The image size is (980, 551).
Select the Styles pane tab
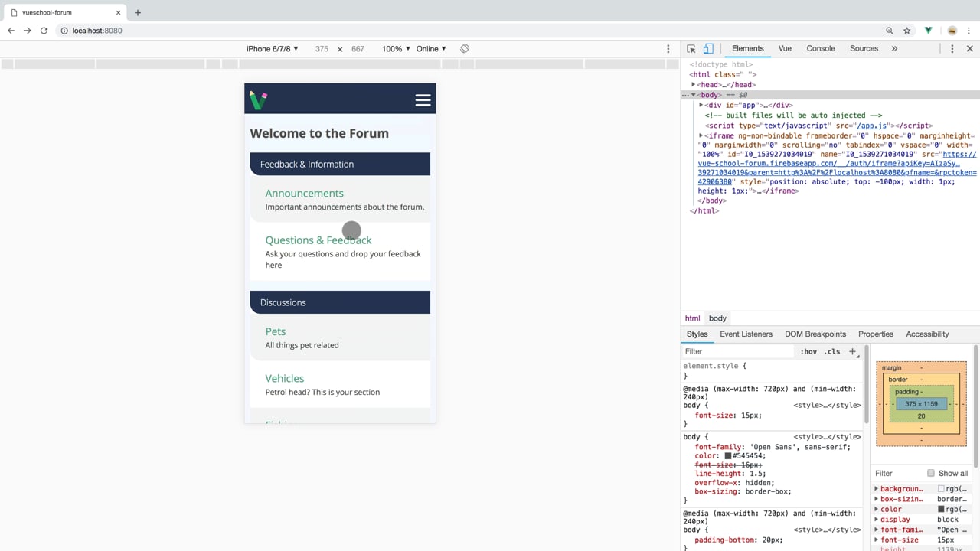coord(697,334)
